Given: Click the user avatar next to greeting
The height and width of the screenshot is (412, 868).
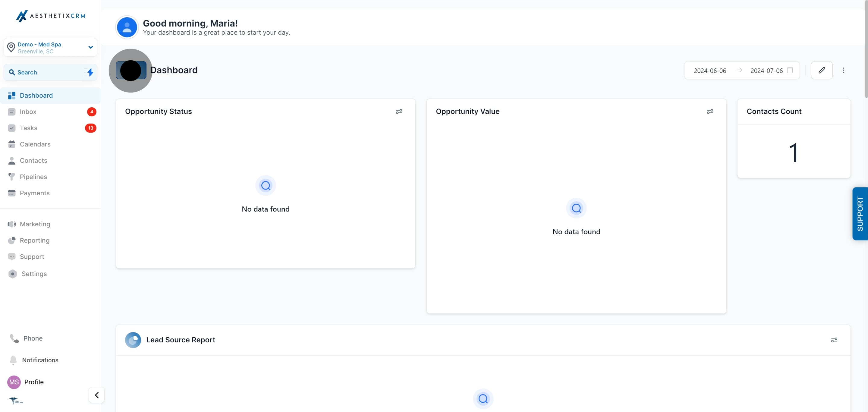Looking at the screenshot, I should pyautogui.click(x=127, y=28).
